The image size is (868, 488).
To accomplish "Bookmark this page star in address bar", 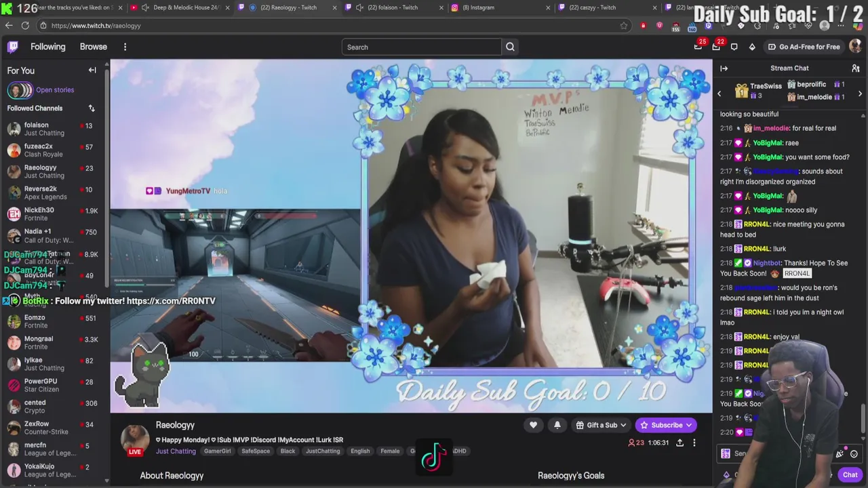I will [624, 26].
